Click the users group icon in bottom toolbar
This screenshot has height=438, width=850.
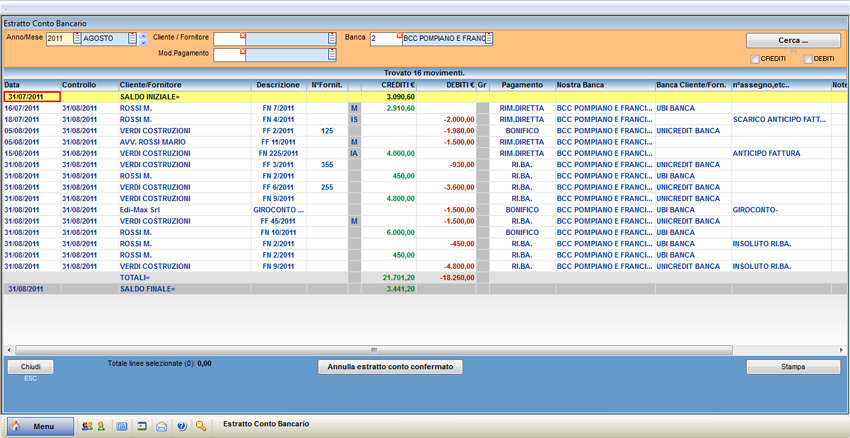point(86,426)
